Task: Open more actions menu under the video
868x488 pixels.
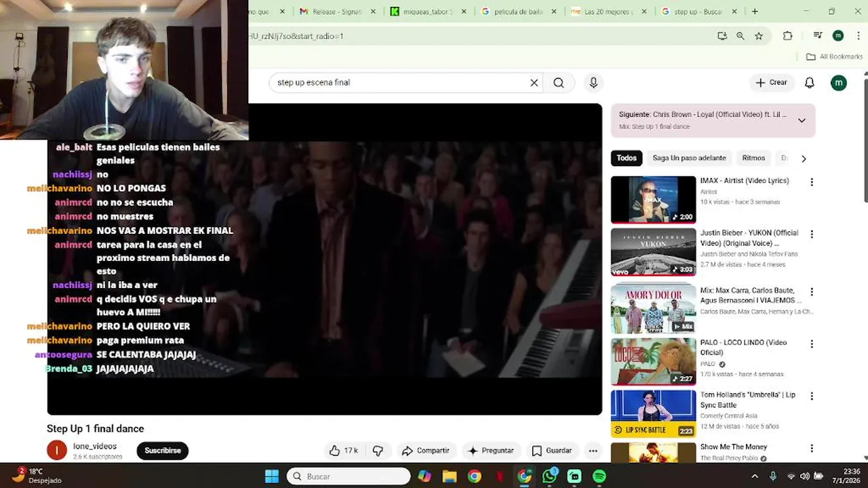Action: tap(593, 451)
